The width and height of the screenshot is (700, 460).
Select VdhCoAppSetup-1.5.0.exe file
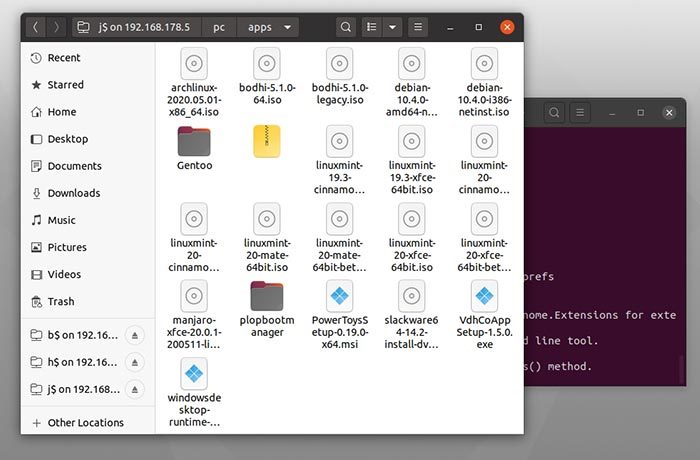(x=484, y=315)
